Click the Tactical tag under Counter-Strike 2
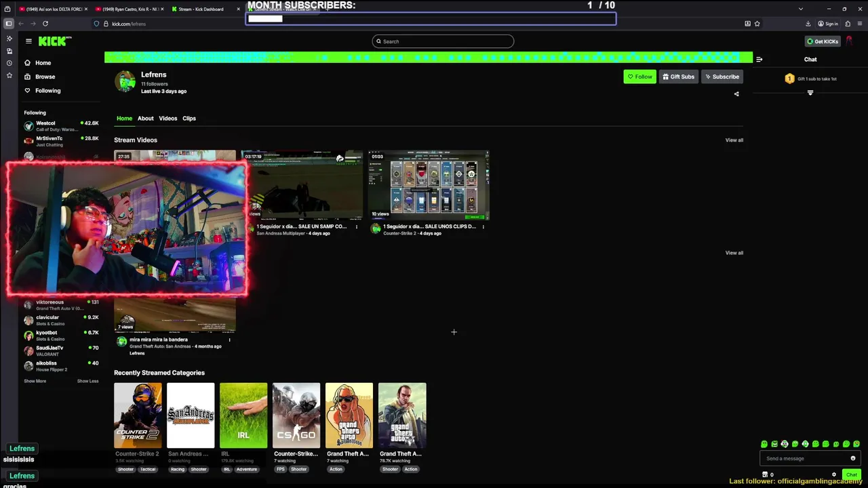Screen dimensions: 868x488 click(x=148, y=469)
